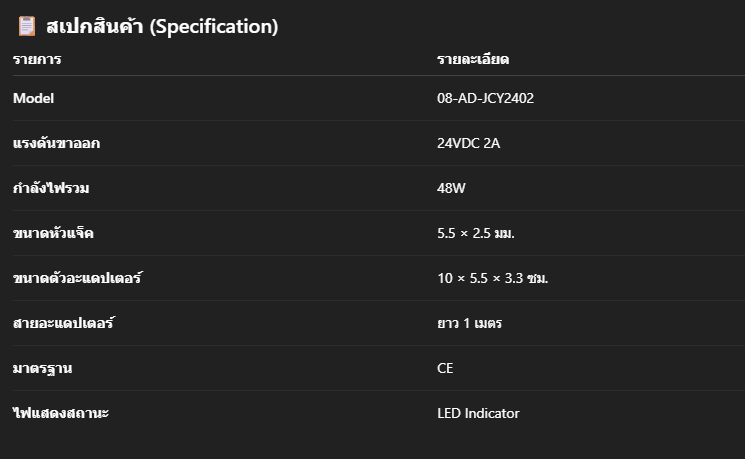Viewport: 745px width, 459px height.
Task: Click the 10 × 5.5 × 3.3 ซม. value
Action: (493, 278)
